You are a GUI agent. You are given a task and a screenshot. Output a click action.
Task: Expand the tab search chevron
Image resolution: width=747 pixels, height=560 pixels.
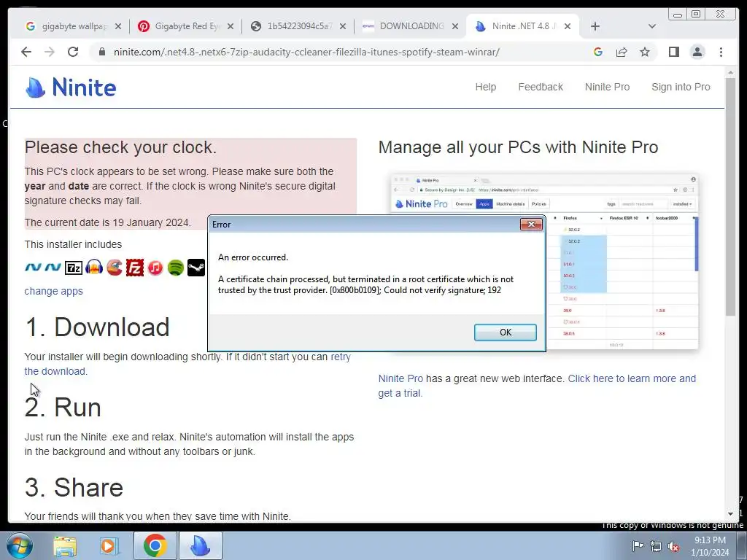pos(652,26)
